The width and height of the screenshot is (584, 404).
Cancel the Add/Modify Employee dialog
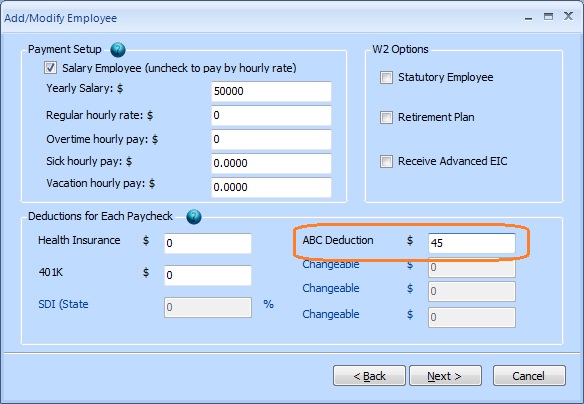point(529,376)
